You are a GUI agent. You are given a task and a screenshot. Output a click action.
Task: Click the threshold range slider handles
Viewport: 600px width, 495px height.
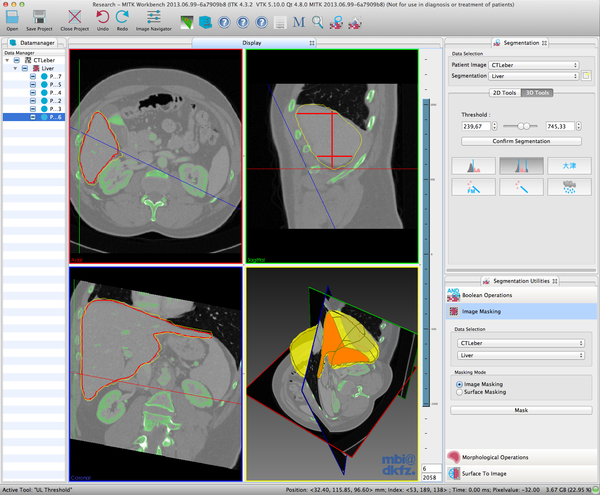click(523, 126)
